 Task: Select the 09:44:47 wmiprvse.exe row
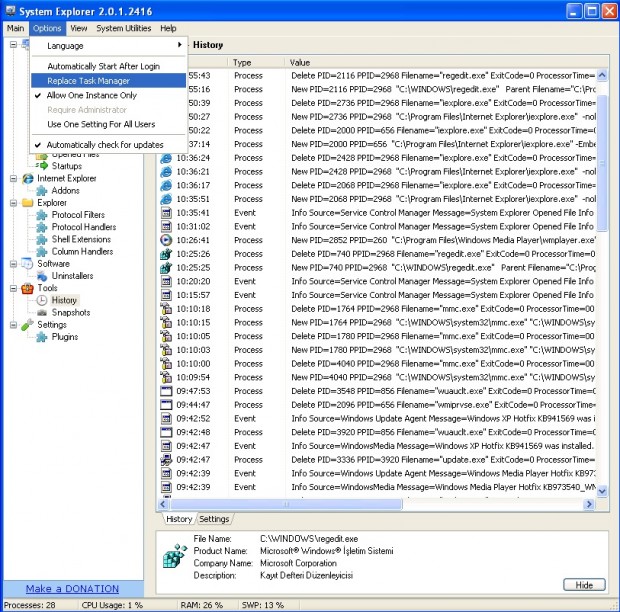(378, 405)
